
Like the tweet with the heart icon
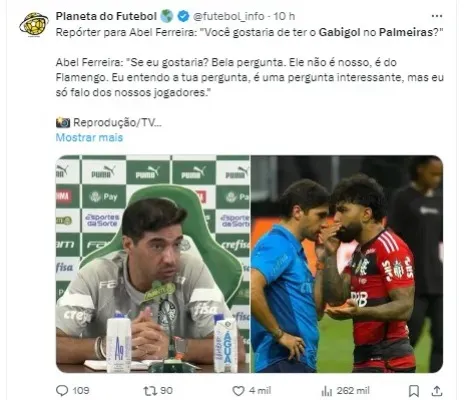point(238,391)
